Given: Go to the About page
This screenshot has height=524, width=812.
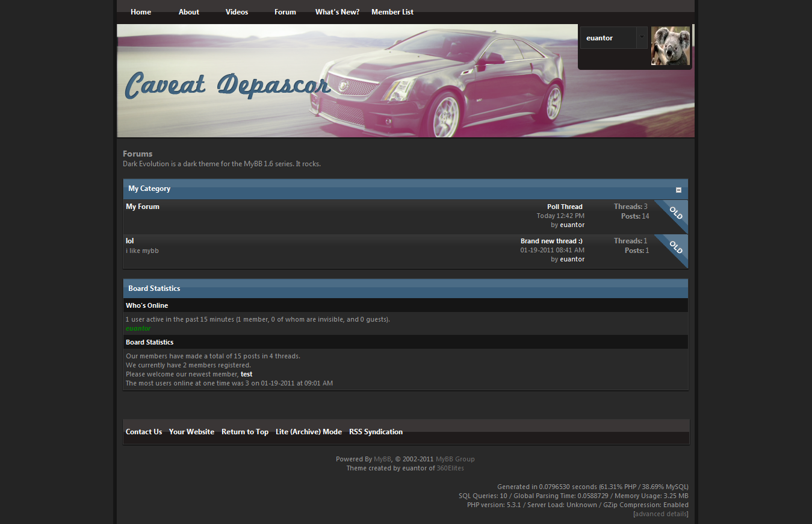Looking at the screenshot, I should (x=189, y=12).
